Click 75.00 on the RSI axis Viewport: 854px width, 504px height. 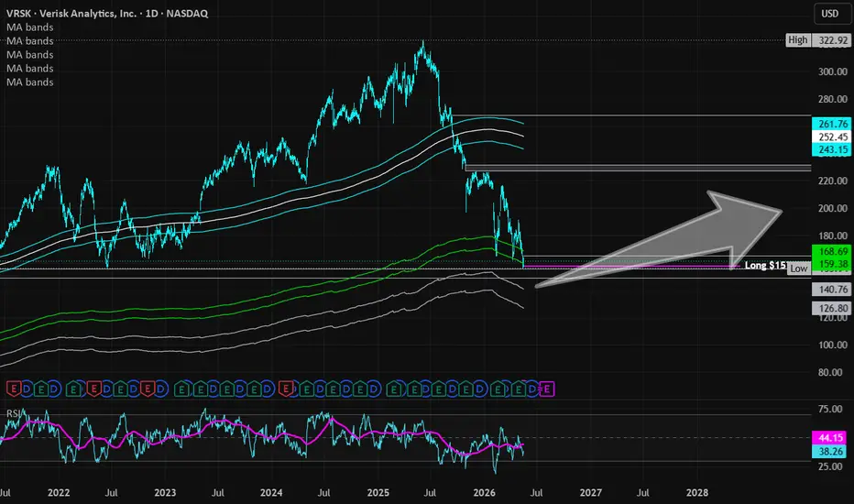(x=830, y=410)
